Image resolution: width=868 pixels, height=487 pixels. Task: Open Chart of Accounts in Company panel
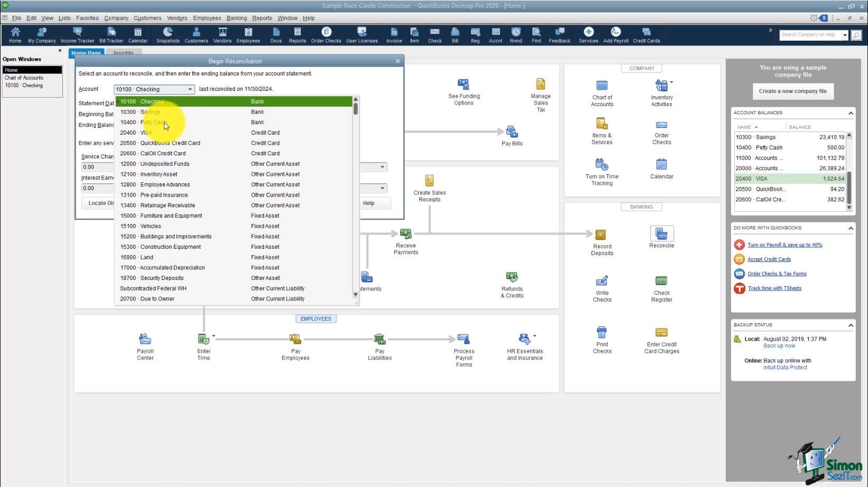point(602,93)
